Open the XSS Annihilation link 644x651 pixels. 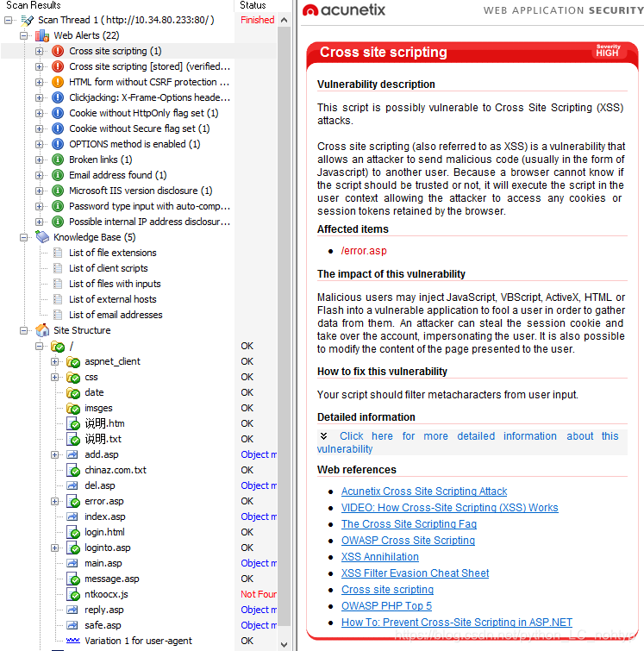tap(380, 557)
